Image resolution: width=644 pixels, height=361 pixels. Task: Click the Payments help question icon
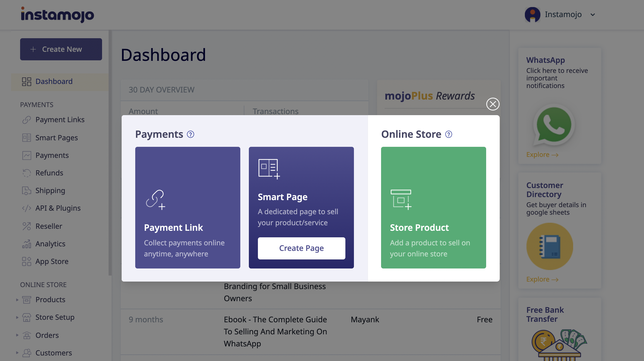[x=191, y=134]
